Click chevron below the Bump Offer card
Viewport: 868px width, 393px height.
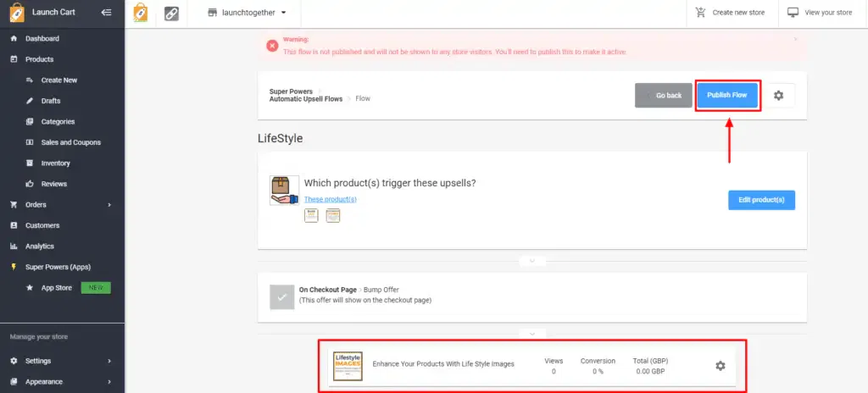pos(532,334)
